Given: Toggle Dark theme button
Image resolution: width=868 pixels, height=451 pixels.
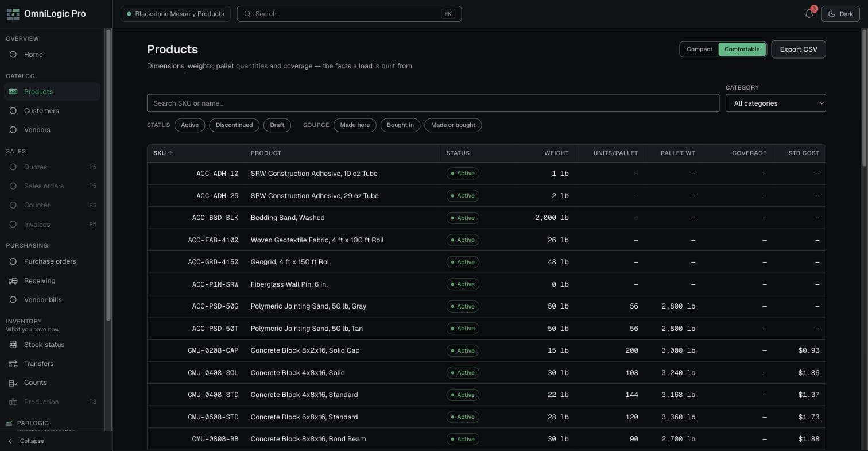Looking at the screenshot, I should [840, 14].
